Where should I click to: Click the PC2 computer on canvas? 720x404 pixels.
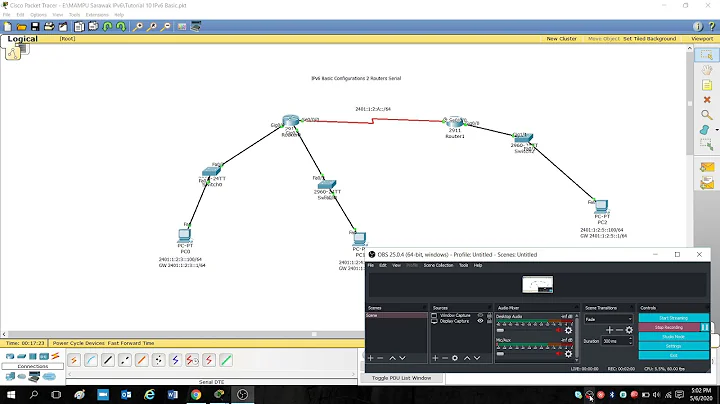coord(602,207)
